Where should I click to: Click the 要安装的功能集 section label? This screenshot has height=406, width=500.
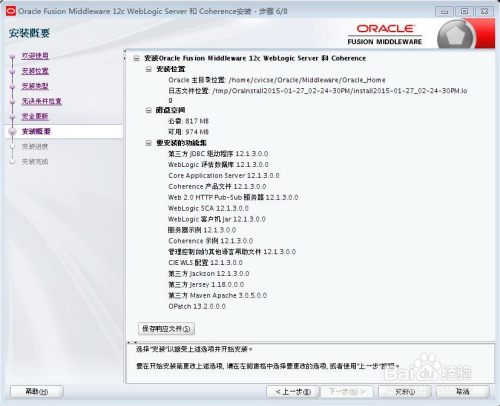click(x=181, y=143)
